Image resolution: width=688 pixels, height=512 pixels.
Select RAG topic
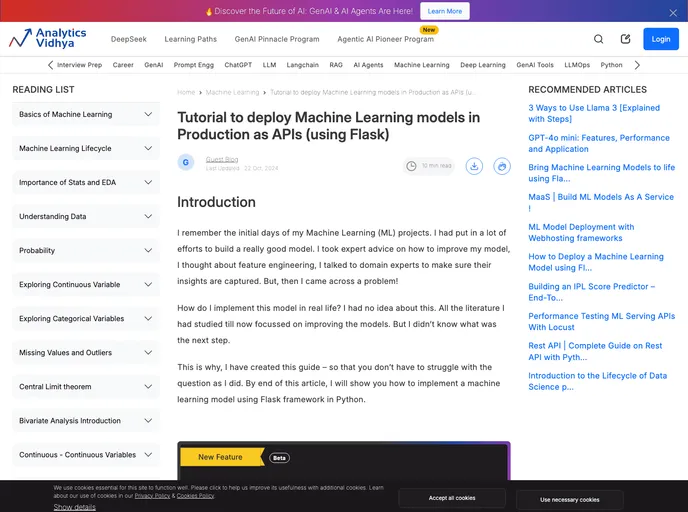336,65
